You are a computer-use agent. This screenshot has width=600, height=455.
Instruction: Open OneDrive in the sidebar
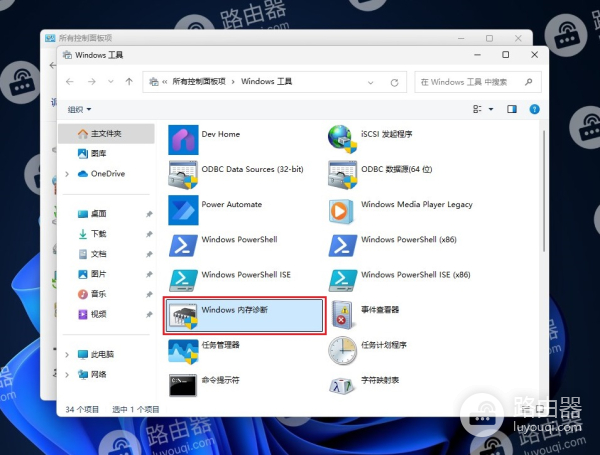pyautogui.click(x=106, y=174)
